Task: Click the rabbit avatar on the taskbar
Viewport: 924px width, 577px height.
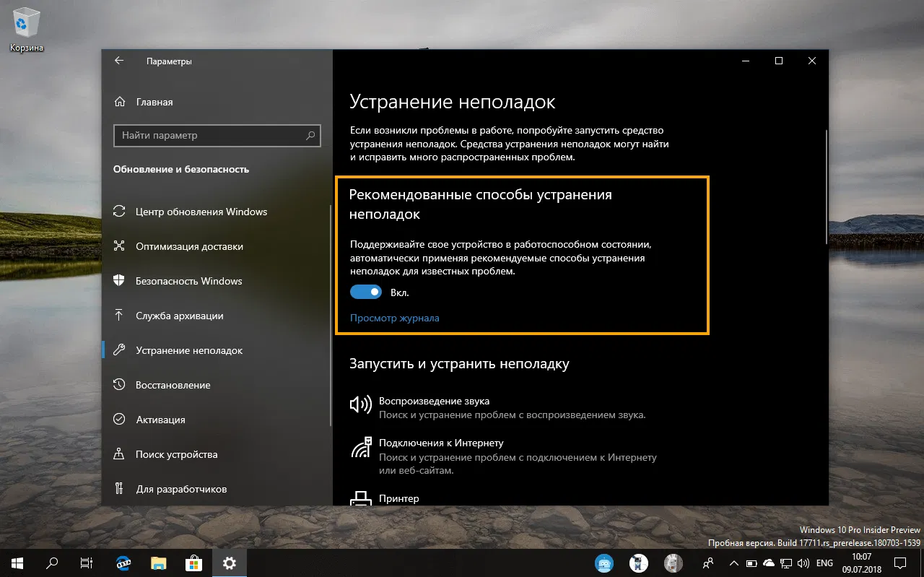Action: [673, 563]
